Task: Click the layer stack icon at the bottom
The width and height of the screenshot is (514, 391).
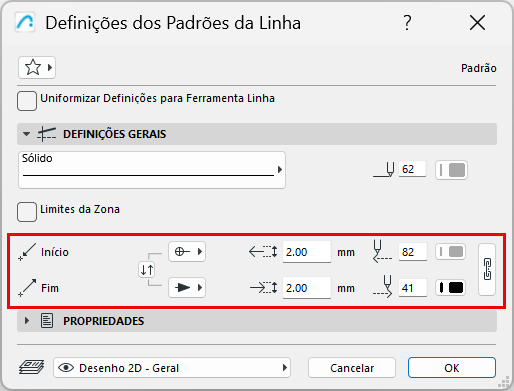Action: tap(32, 368)
